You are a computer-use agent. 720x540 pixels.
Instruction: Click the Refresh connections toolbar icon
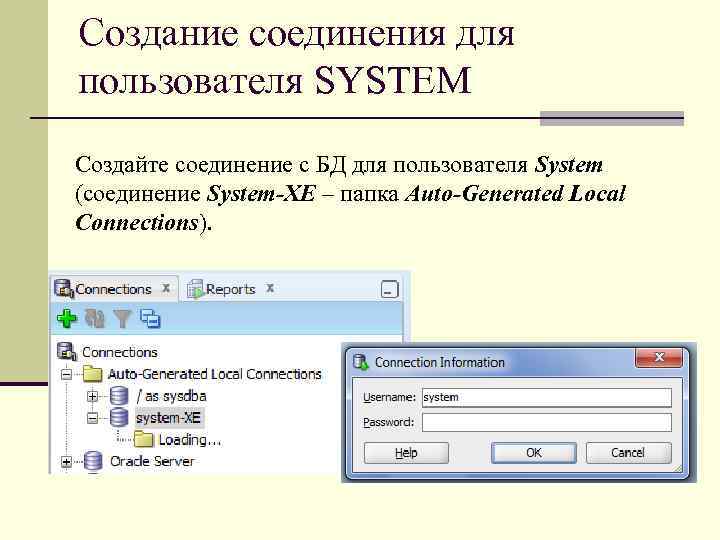click(95, 318)
